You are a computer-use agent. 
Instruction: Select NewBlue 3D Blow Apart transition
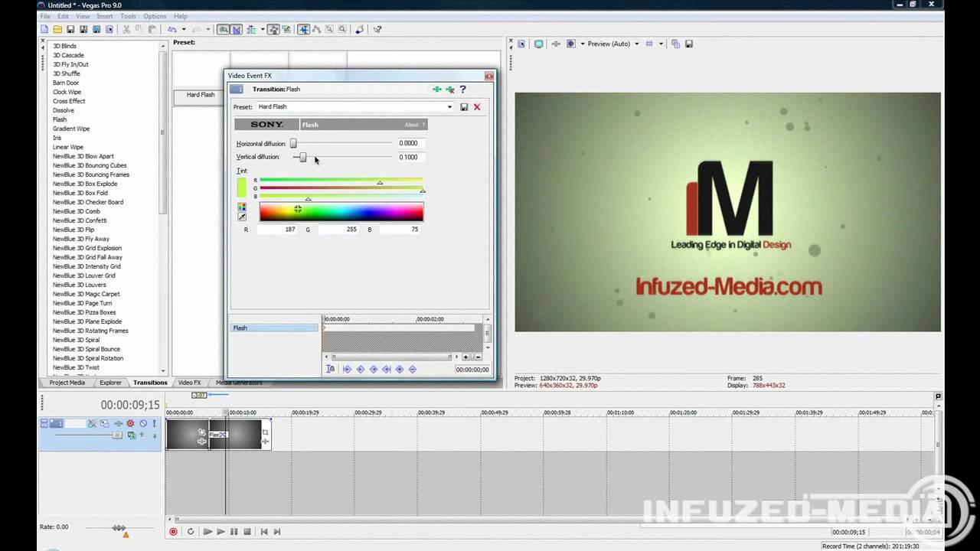tap(83, 156)
